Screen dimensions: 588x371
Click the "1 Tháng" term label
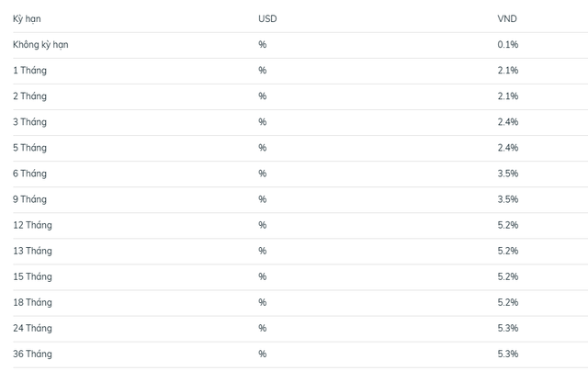point(30,70)
